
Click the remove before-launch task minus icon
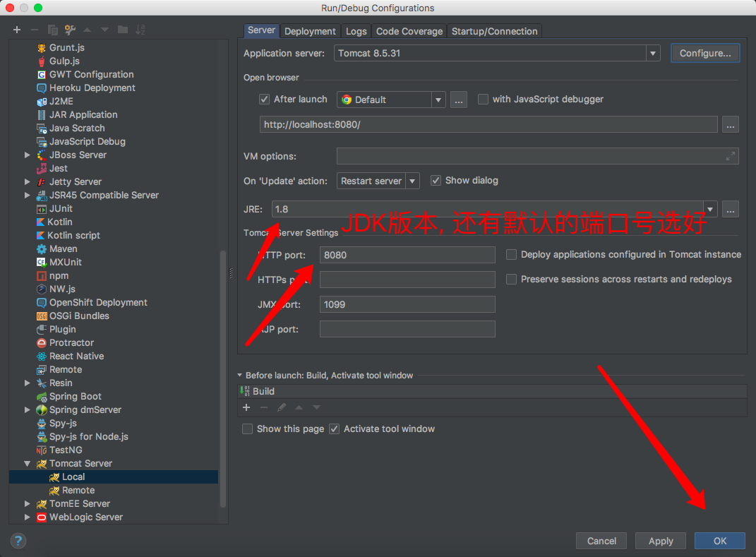[264, 407]
